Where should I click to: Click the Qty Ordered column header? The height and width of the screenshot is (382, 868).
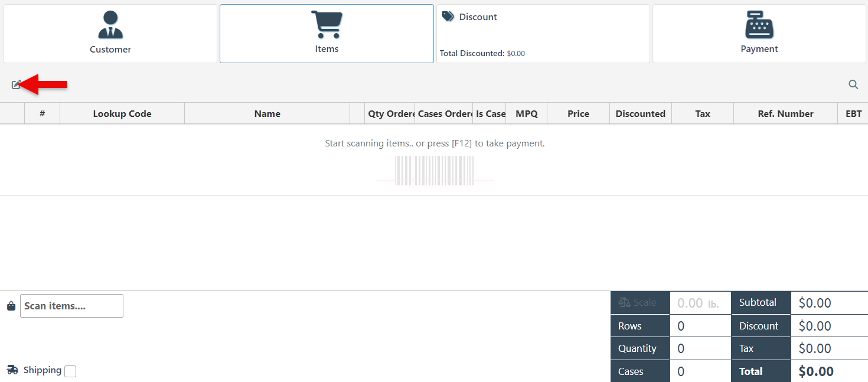click(390, 114)
